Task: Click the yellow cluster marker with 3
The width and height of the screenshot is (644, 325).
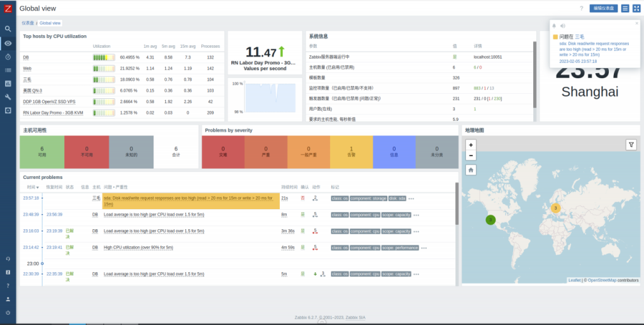Action: [x=555, y=208]
